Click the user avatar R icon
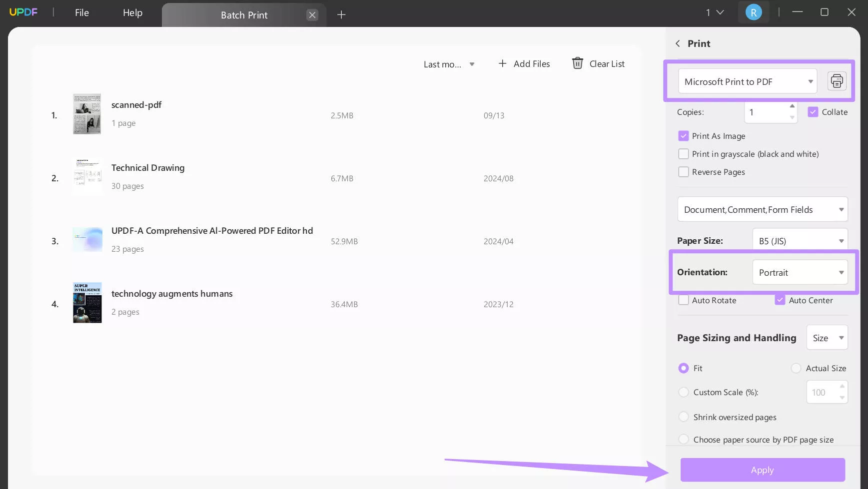The height and width of the screenshot is (489, 868). point(754,12)
